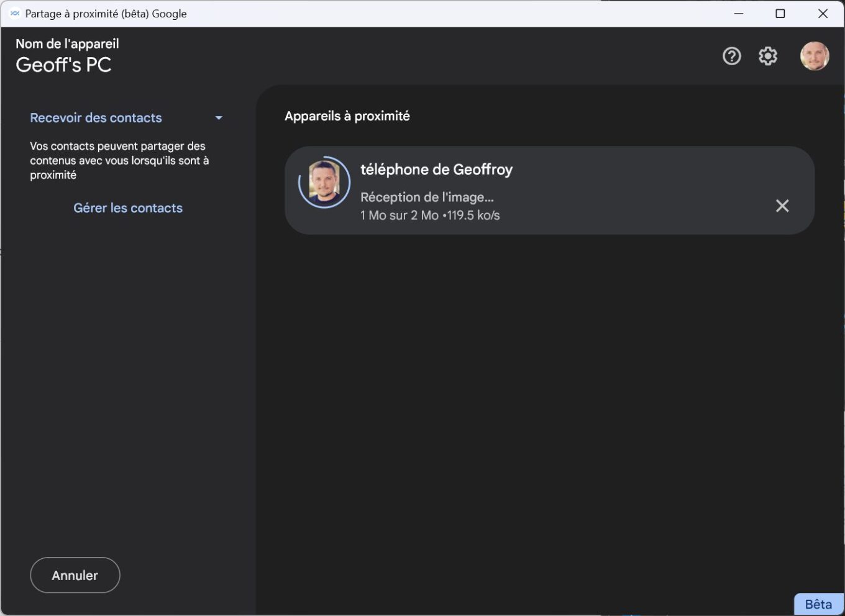
Task: Maximize the Partage à proximité window
Action: (x=780, y=14)
